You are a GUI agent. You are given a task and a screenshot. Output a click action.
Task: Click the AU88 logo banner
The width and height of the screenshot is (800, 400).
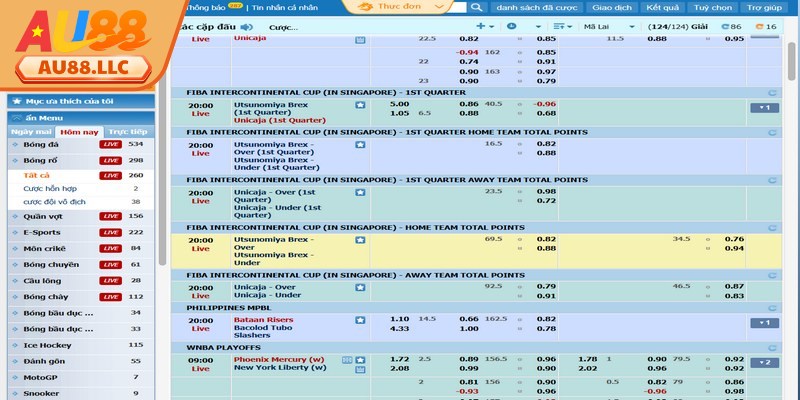click(x=84, y=46)
